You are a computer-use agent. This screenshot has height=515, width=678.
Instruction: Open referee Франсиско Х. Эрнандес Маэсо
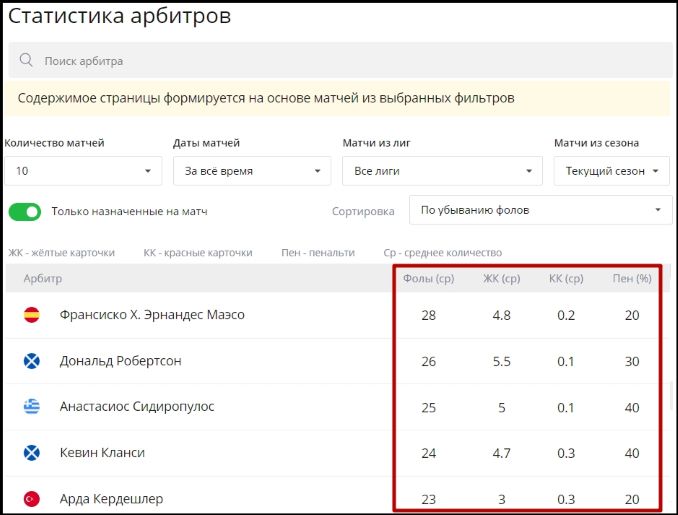click(152, 315)
